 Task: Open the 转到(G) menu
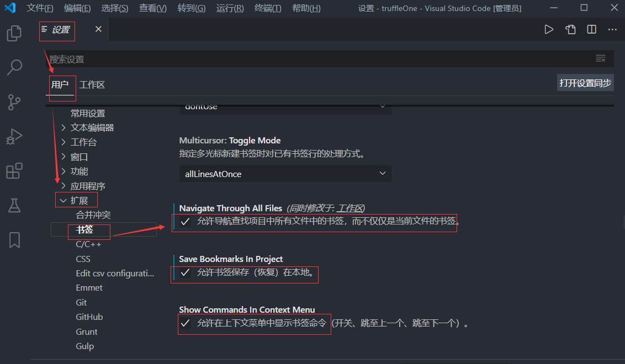pos(192,8)
